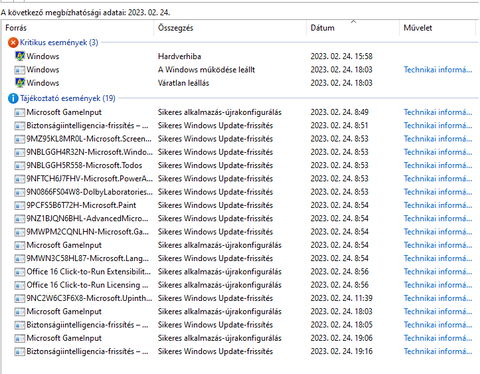This screenshot has width=480, height=374.
Task: Click the icon beside 9NBLGGH5R558-Microsoft.Todos
Action: [x=20, y=165]
